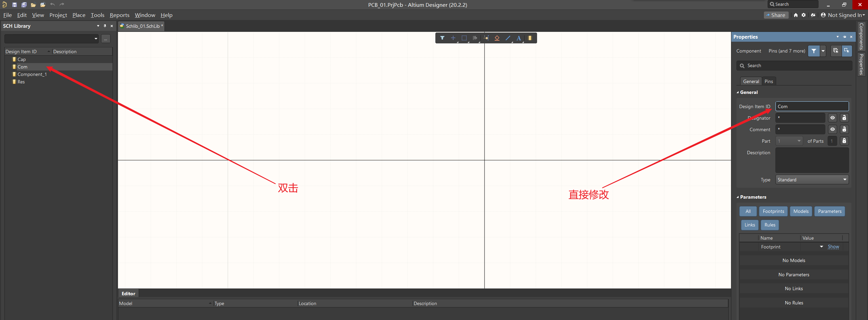868x320 pixels.
Task: Click the Home icon near Share
Action: tap(796, 15)
